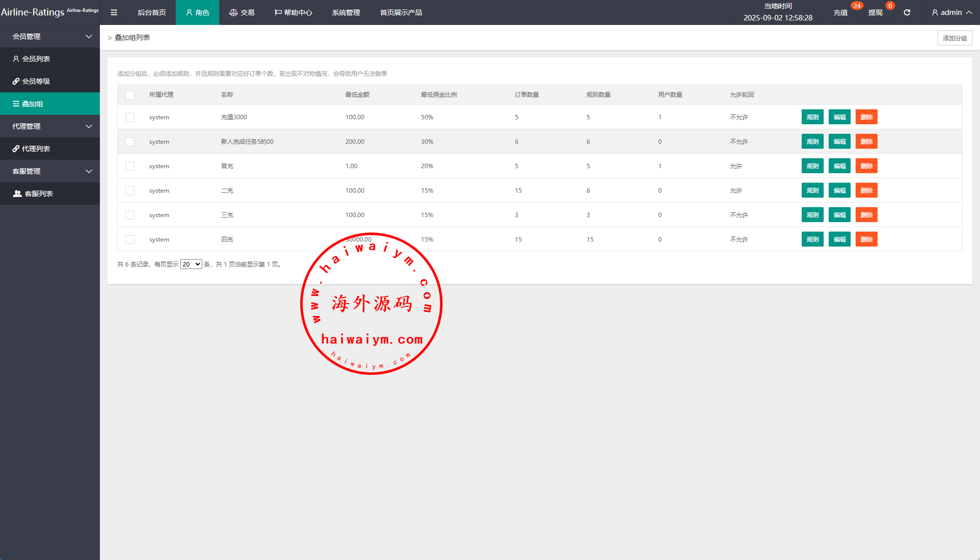980x560 pixels.
Task: Switch to the 交易 top menu
Action: point(242,12)
